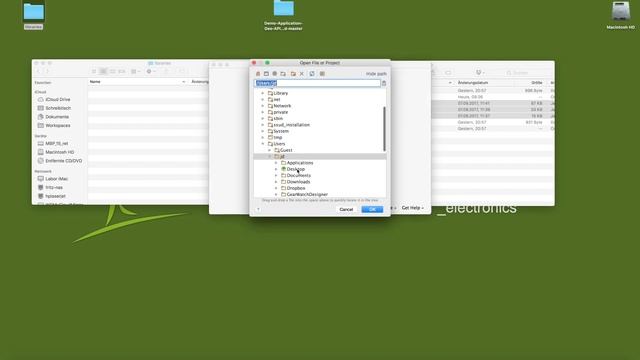Click Finder back arrow in left window
This screenshot has width=640, height=360.
click(39, 71)
